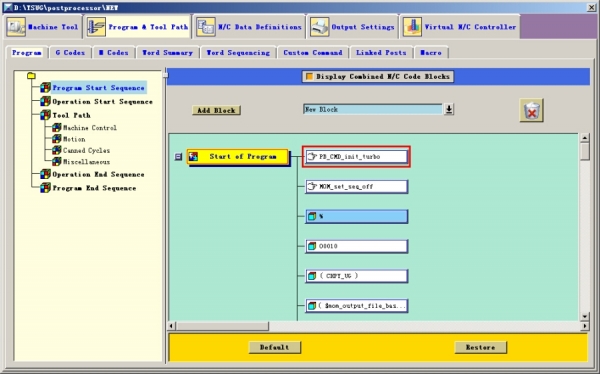Click the MOM_set_seq_off command block
600x374 pixels.
[x=356, y=186]
